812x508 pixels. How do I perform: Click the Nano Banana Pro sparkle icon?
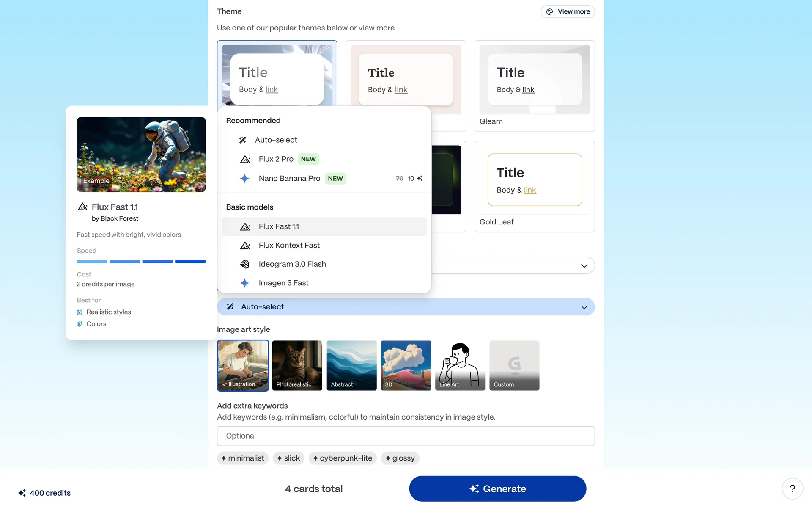(x=244, y=179)
